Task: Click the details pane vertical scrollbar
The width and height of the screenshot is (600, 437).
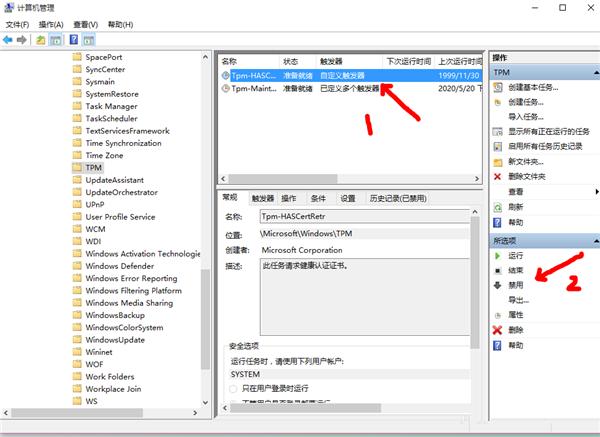Action: 475,283
